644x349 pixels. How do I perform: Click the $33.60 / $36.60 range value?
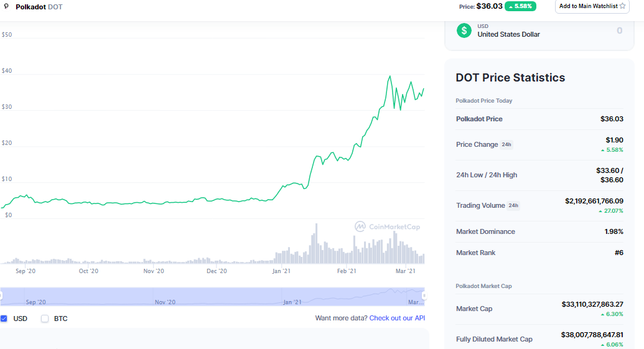coord(610,175)
